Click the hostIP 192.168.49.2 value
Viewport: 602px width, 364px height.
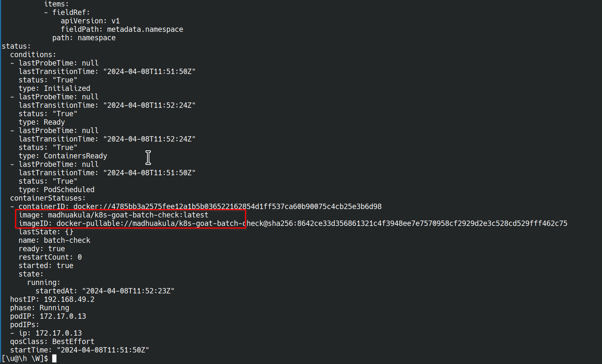coord(69,299)
